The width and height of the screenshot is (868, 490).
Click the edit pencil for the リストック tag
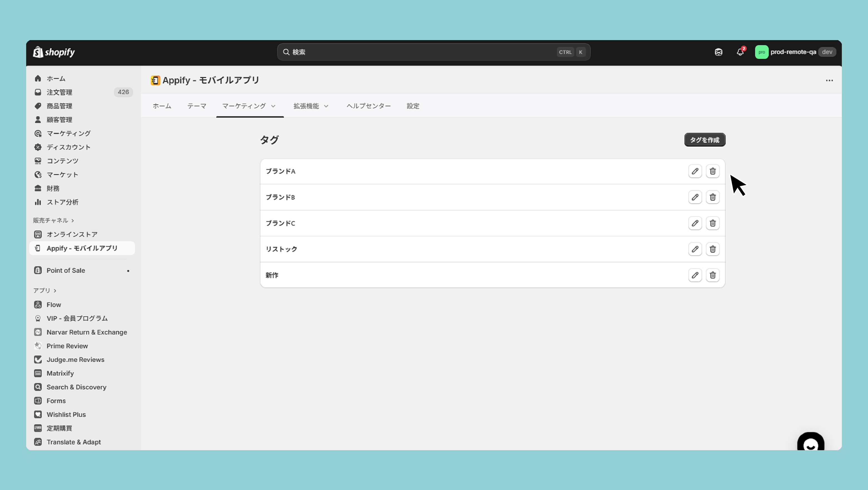(695, 249)
